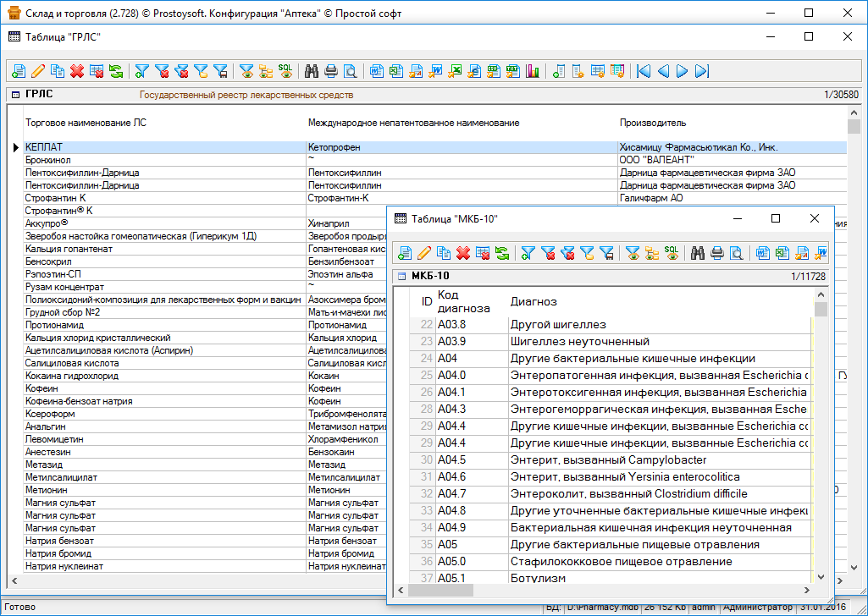
Task: Export the ГРЛС table to Excel
Action: (396, 71)
